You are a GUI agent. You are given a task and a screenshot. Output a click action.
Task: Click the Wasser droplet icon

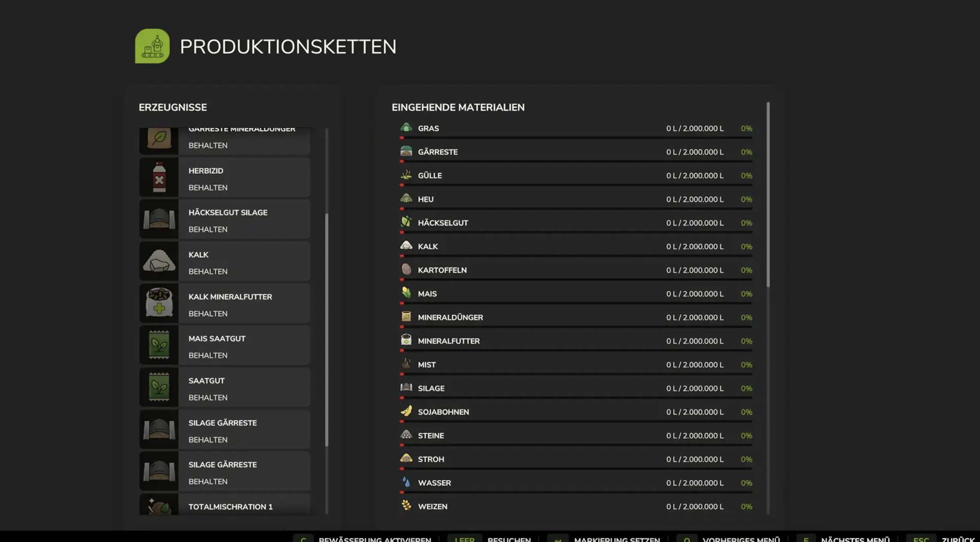point(406,482)
